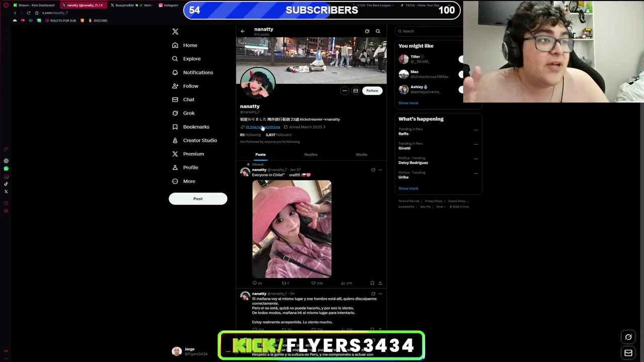The width and height of the screenshot is (644, 362).
Task: Open options for the Girotti trend
Action: 475,144
